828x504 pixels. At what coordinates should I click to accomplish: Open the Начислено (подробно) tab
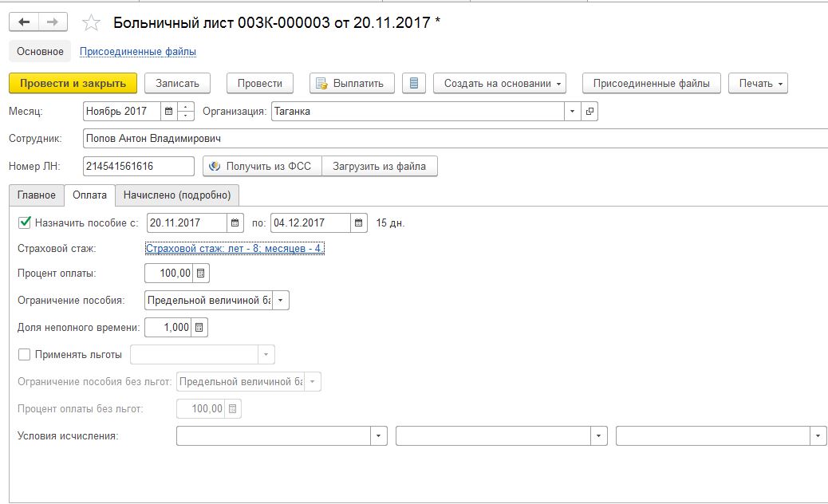pyautogui.click(x=177, y=195)
